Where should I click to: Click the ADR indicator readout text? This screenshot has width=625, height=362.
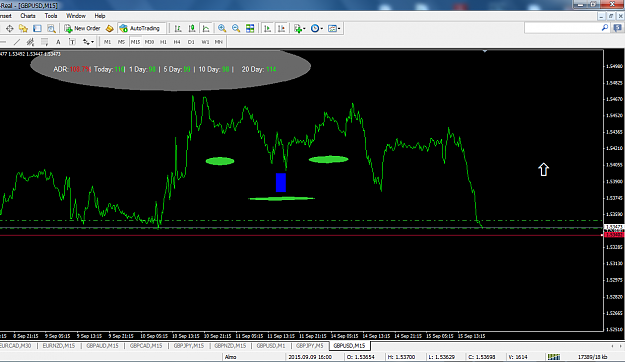point(165,69)
